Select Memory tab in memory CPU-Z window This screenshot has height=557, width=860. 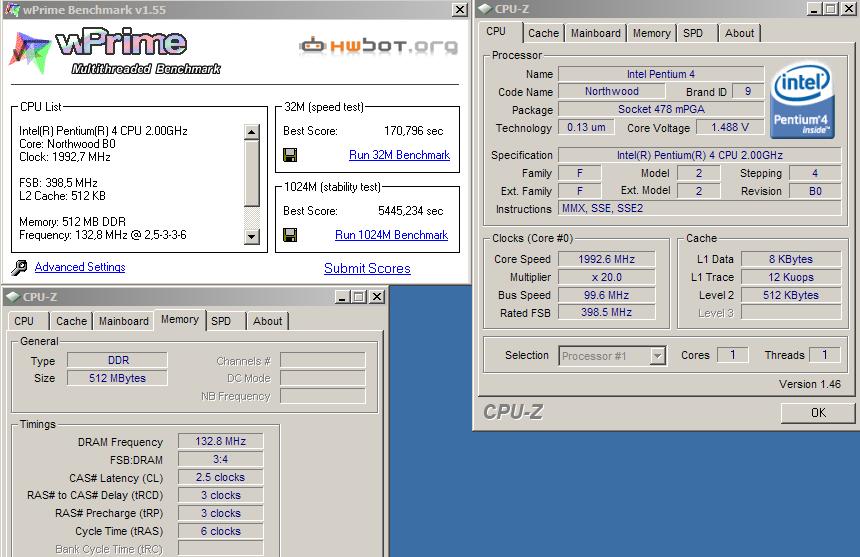coord(180,320)
